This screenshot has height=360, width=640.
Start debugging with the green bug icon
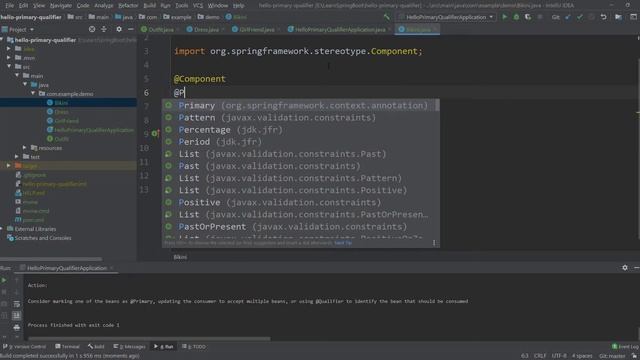pos(516,17)
